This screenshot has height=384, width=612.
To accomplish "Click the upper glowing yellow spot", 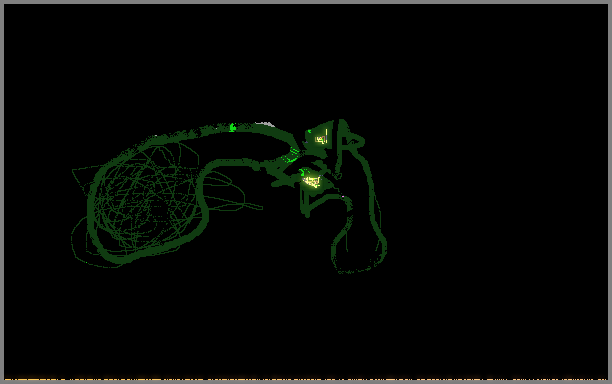I will (x=321, y=139).
